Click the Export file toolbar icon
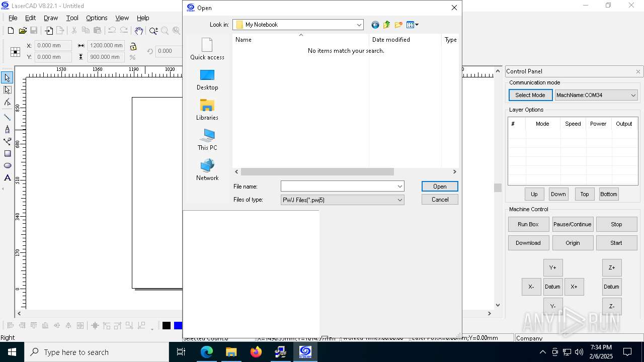Image resolution: width=644 pixels, height=362 pixels. [x=60, y=31]
